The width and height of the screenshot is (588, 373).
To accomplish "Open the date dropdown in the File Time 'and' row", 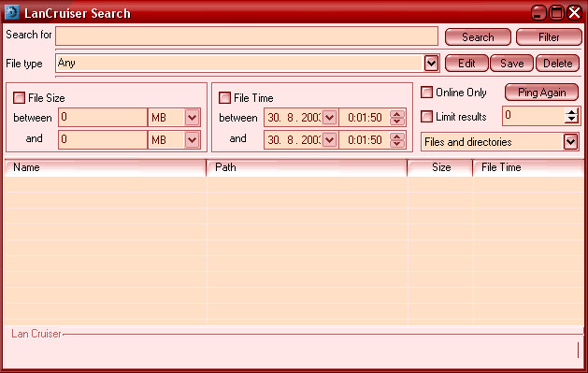I will click(x=330, y=140).
